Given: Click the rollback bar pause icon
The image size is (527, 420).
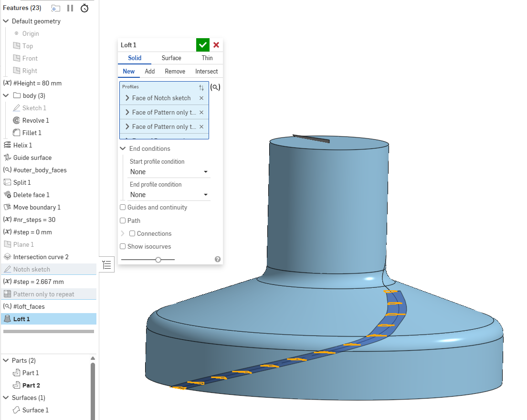Looking at the screenshot, I should [70, 8].
